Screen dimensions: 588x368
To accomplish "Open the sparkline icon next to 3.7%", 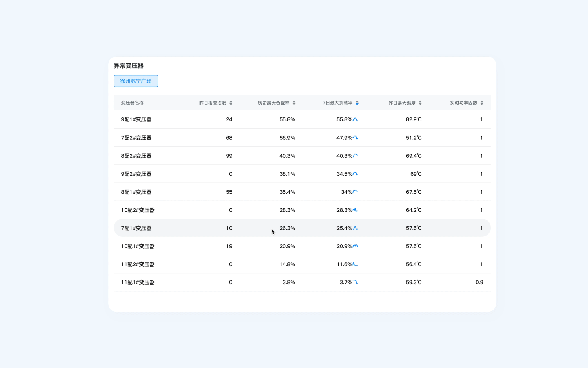I will click(355, 282).
